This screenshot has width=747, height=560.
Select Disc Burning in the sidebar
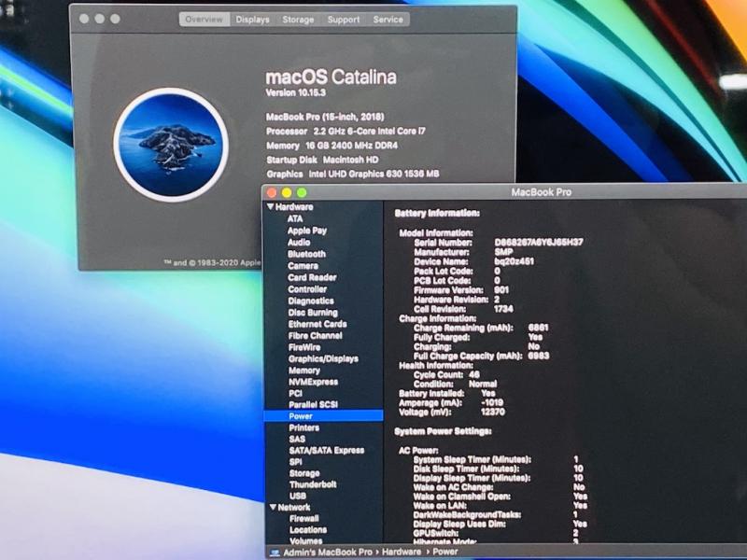[x=313, y=313]
